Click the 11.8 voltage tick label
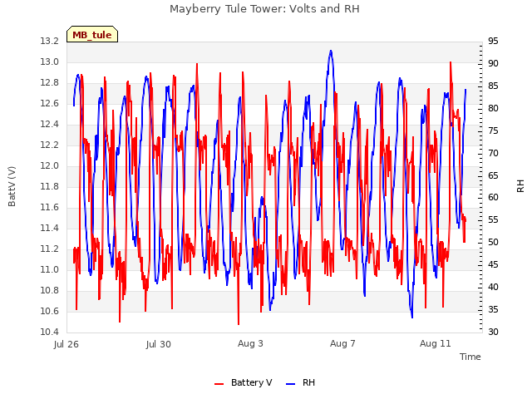 50,186
